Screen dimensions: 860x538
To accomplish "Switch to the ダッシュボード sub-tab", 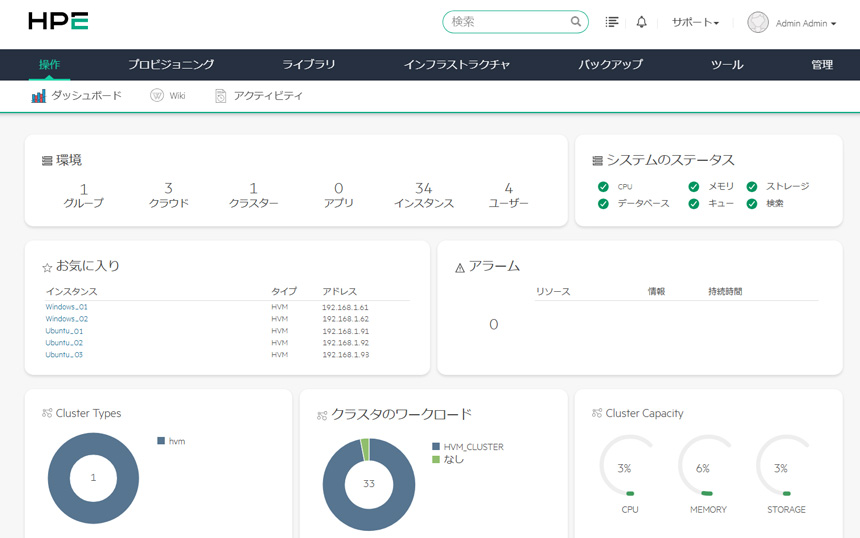I will pos(76,96).
